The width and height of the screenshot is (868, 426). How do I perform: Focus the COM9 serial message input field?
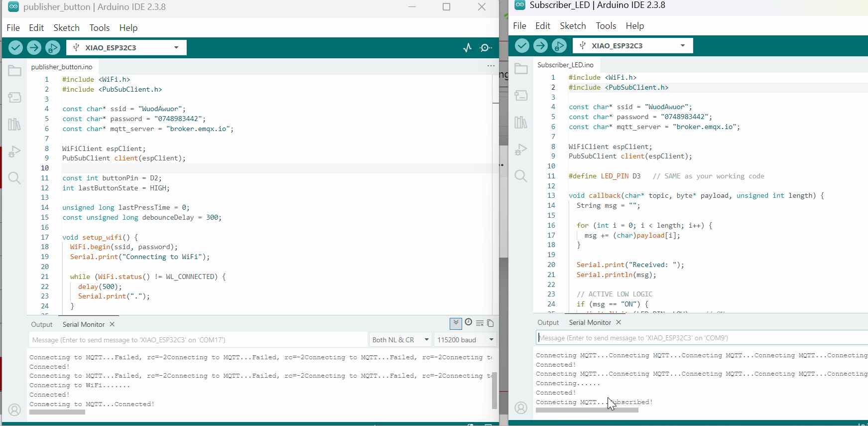(702, 338)
